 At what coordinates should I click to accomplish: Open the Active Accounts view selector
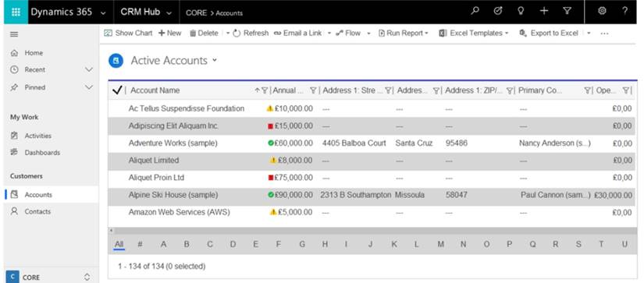pos(215,61)
